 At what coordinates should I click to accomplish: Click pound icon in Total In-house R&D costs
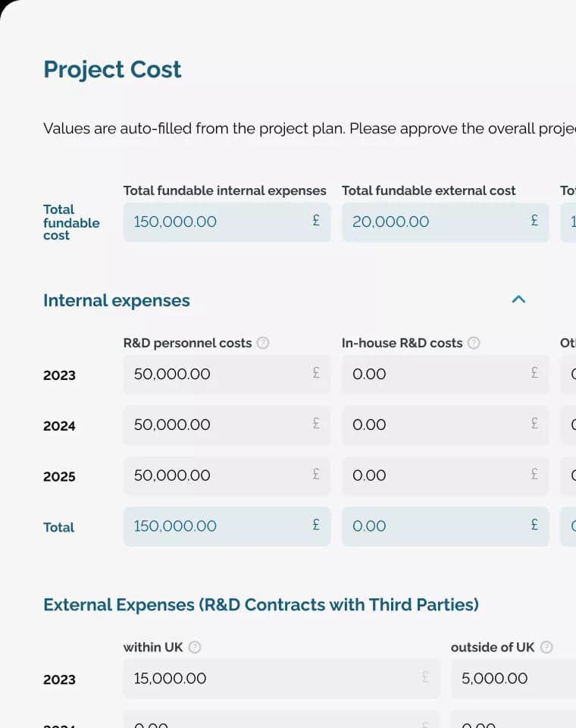tap(534, 525)
